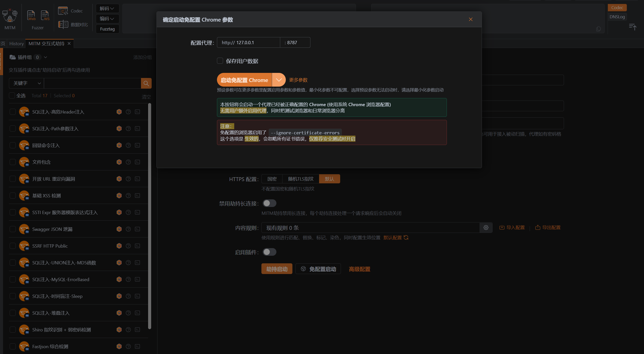Click the plugin search magnifier icon
The width and height of the screenshot is (644, 354).
pos(146,83)
